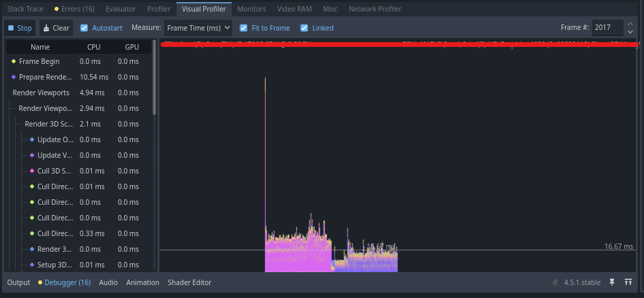
Task: Click the pink Cull 3D S... marker
Action: point(32,171)
